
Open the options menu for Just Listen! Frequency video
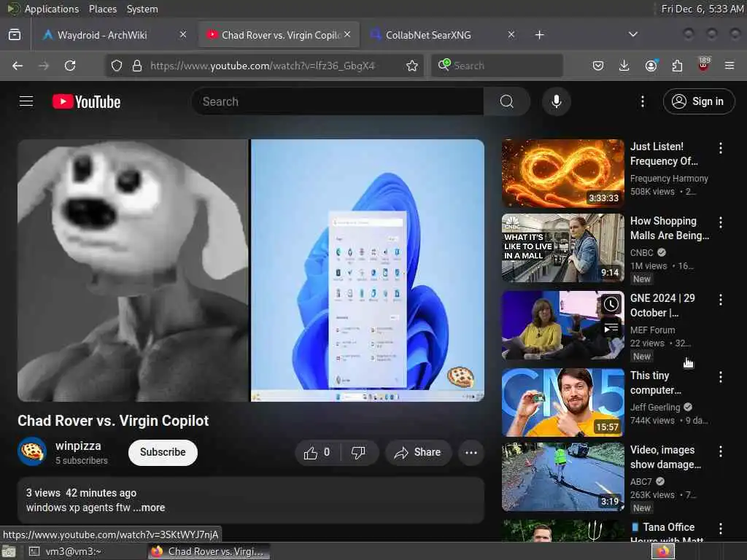720,148
